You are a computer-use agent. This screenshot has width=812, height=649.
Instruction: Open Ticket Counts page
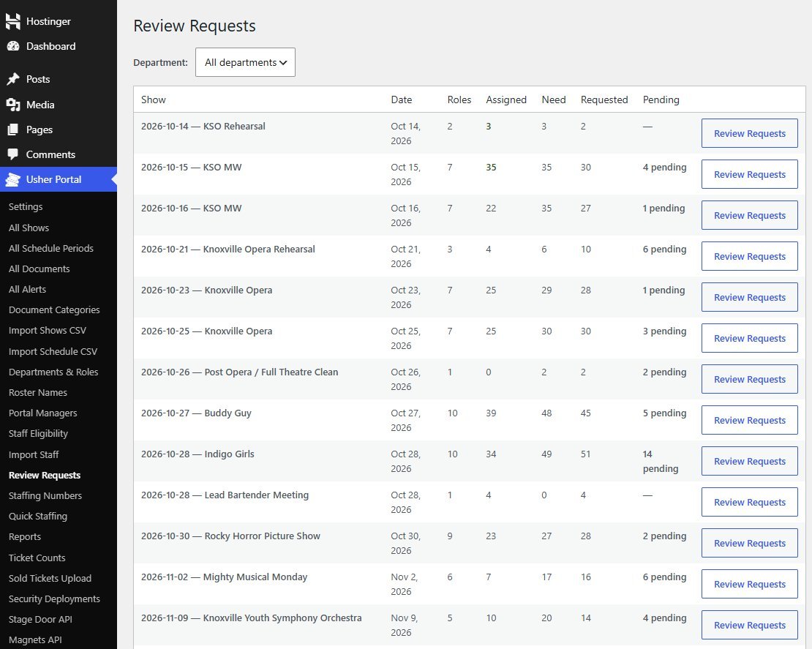tap(37, 558)
